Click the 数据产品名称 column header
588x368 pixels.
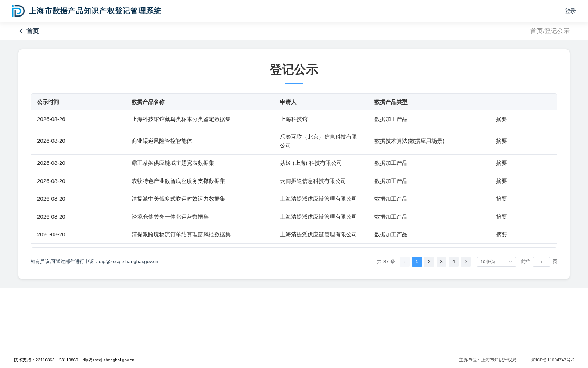(x=148, y=102)
